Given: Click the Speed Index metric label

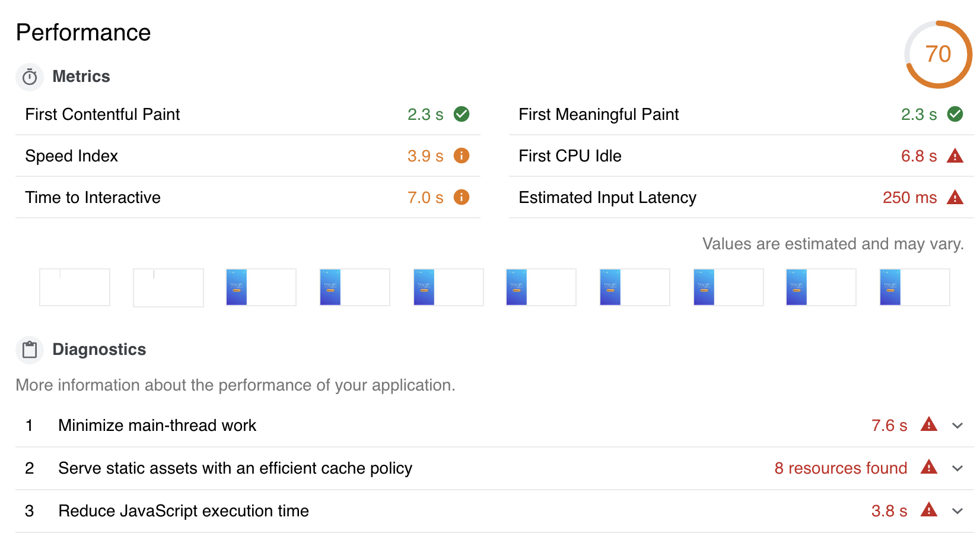Looking at the screenshot, I should tap(72, 156).
